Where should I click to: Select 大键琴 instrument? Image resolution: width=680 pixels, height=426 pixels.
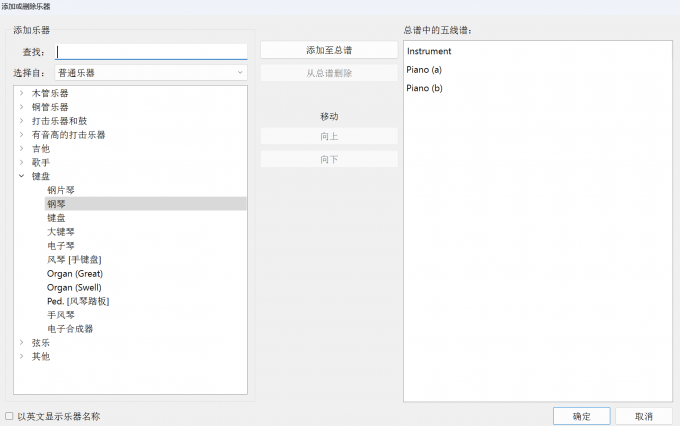(x=61, y=232)
